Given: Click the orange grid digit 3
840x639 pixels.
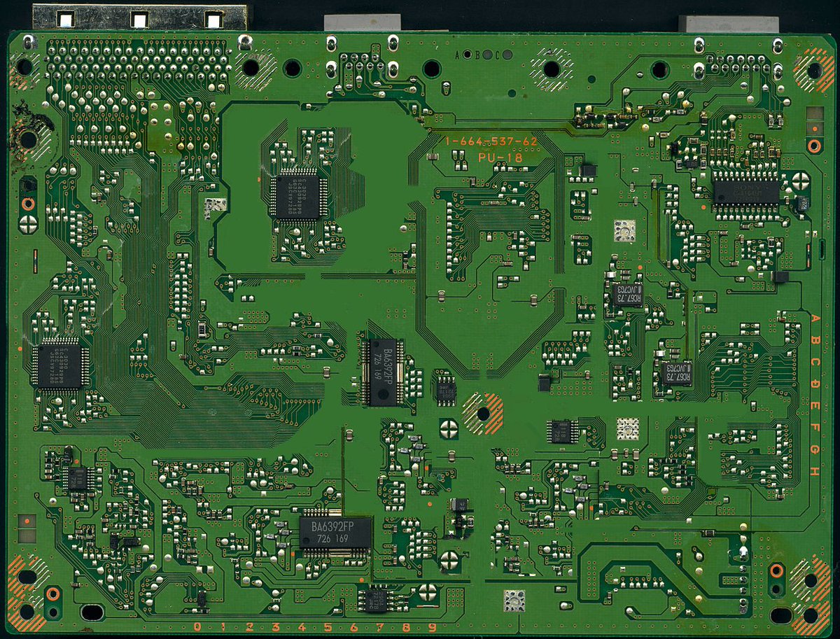Looking at the screenshot, I should (276, 626).
